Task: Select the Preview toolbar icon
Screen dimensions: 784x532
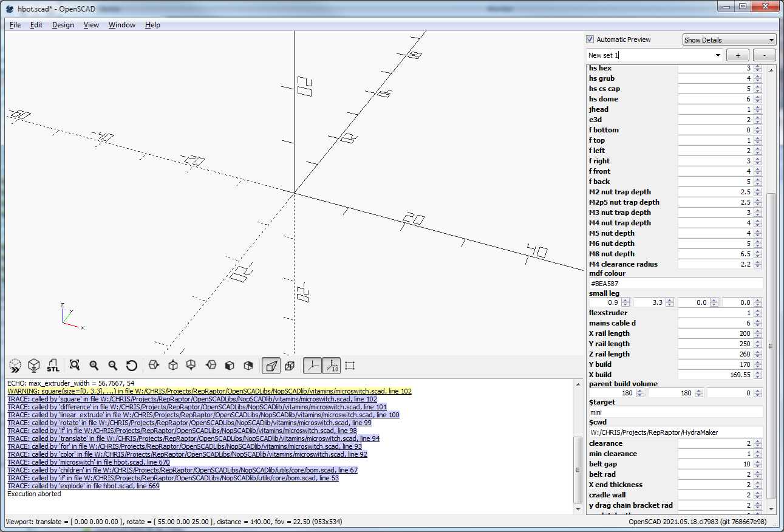Action: (15, 365)
